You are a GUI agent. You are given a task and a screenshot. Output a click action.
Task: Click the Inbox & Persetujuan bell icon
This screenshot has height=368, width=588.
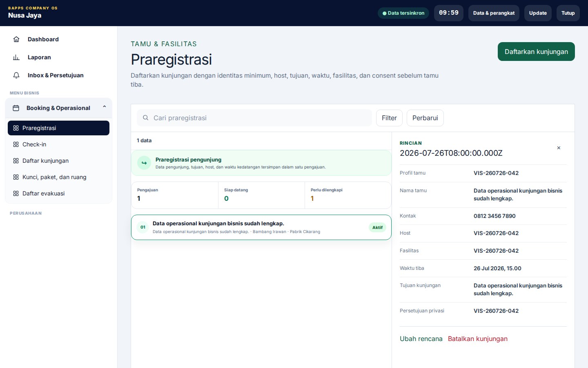pyautogui.click(x=16, y=75)
